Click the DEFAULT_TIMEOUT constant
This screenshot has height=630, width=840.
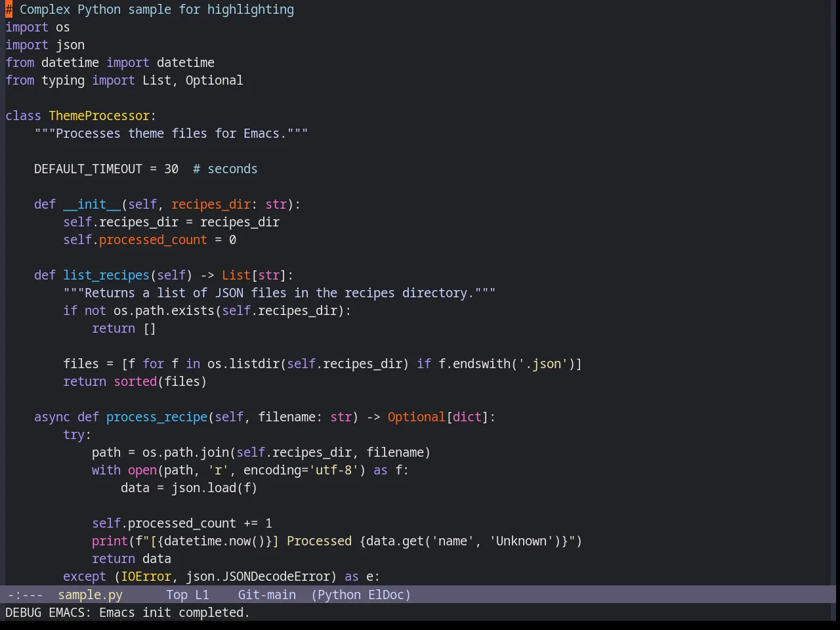(88, 169)
